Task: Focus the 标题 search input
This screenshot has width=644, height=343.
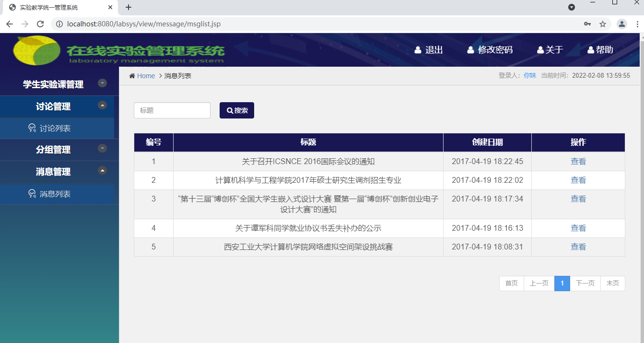Action: click(x=172, y=110)
